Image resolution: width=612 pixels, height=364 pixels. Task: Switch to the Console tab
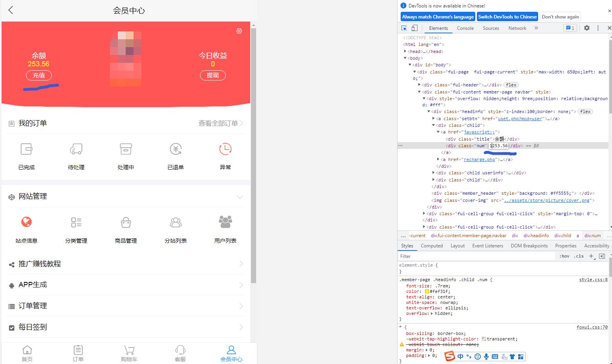pyautogui.click(x=465, y=28)
